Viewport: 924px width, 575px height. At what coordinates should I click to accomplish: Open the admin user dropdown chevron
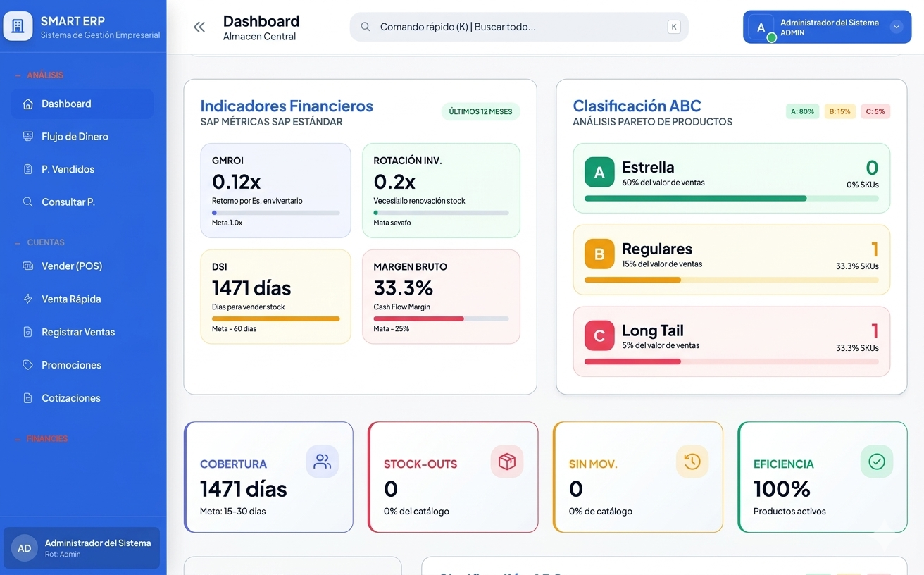tap(897, 27)
